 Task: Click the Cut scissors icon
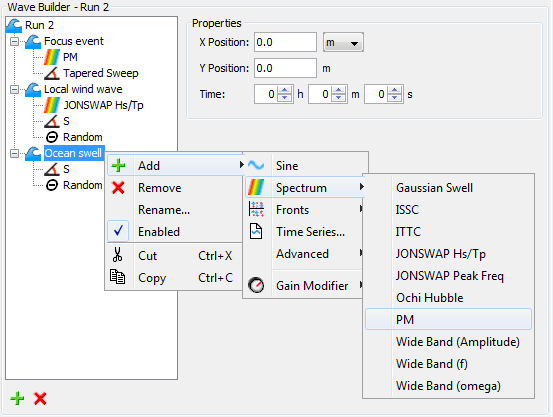pyautogui.click(x=117, y=255)
